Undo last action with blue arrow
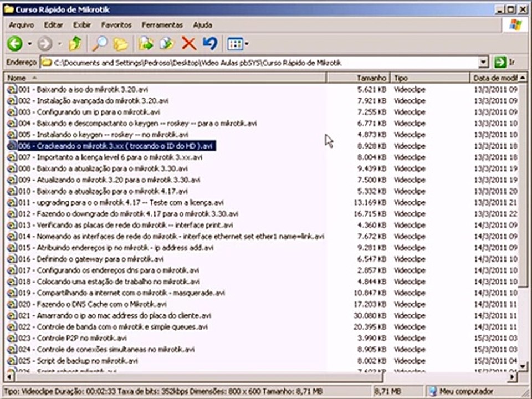532x399 pixels. click(211, 44)
